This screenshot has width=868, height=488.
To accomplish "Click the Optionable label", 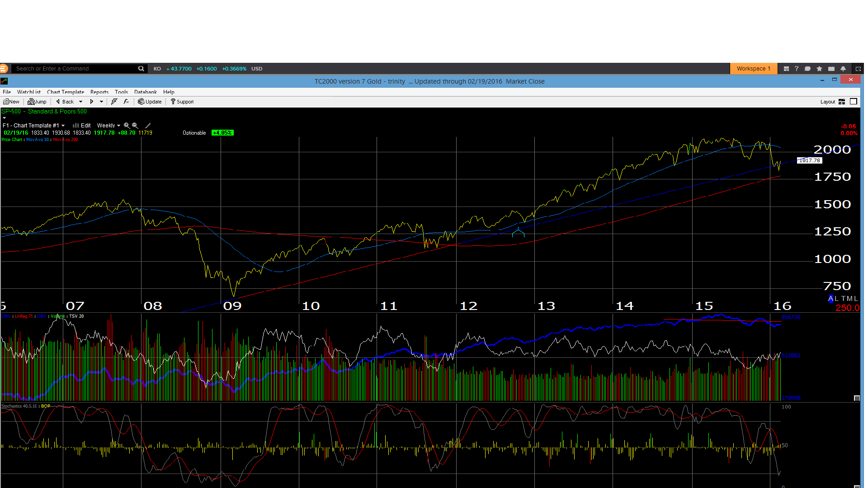I will [194, 133].
